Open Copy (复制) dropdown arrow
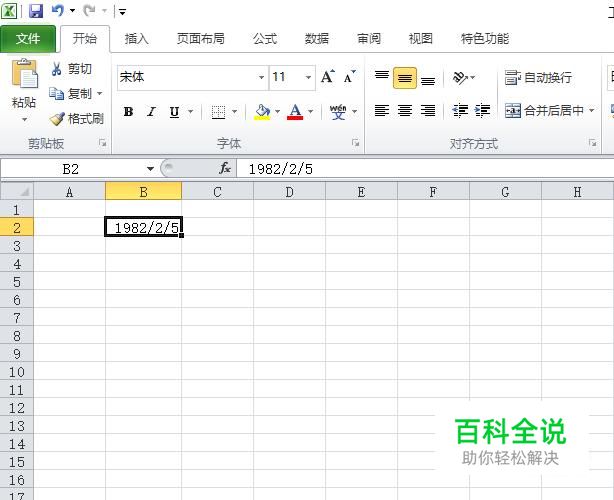Screen dimensions: 614x500 99,94
